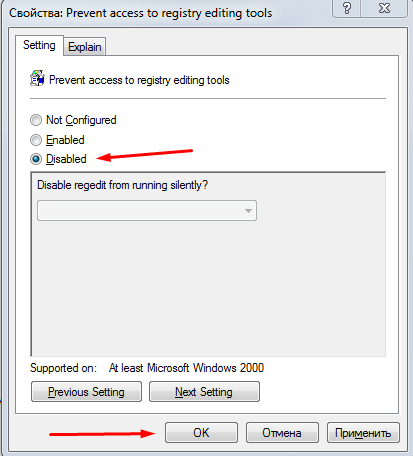The height and width of the screenshot is (456, 413).
Task: Click the 'At least Microsoft Windows 2000' text
Action: point(186,368)
